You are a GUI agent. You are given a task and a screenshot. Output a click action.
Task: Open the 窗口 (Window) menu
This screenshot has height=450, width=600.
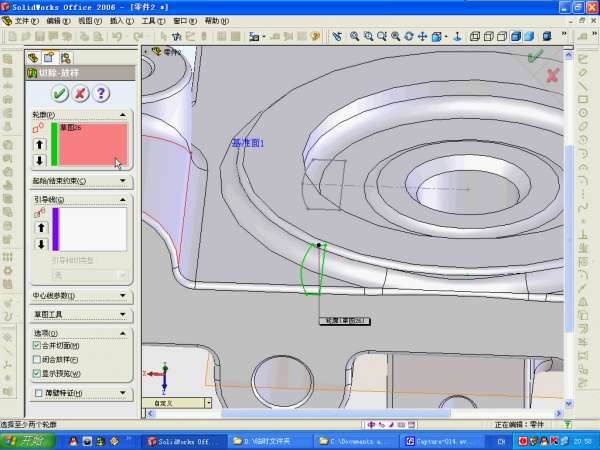(185, 21)
